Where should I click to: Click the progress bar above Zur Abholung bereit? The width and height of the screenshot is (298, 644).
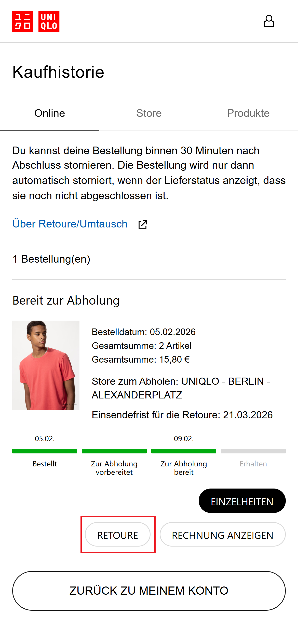coord(184,451)
